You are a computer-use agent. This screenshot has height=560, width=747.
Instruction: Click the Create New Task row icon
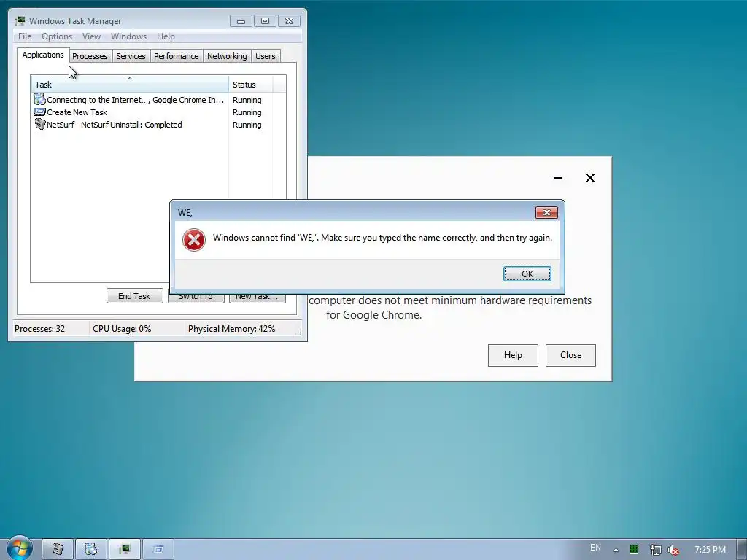39,112
